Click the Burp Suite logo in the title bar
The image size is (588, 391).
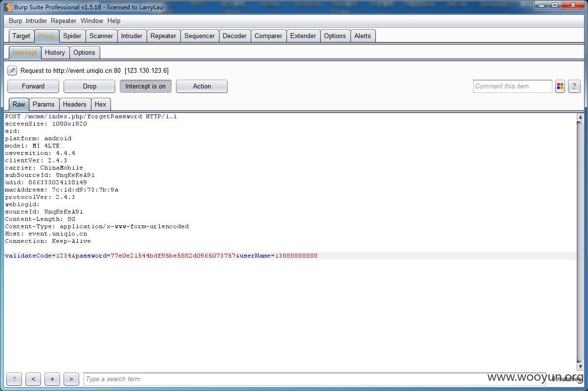tap(8, 7)
